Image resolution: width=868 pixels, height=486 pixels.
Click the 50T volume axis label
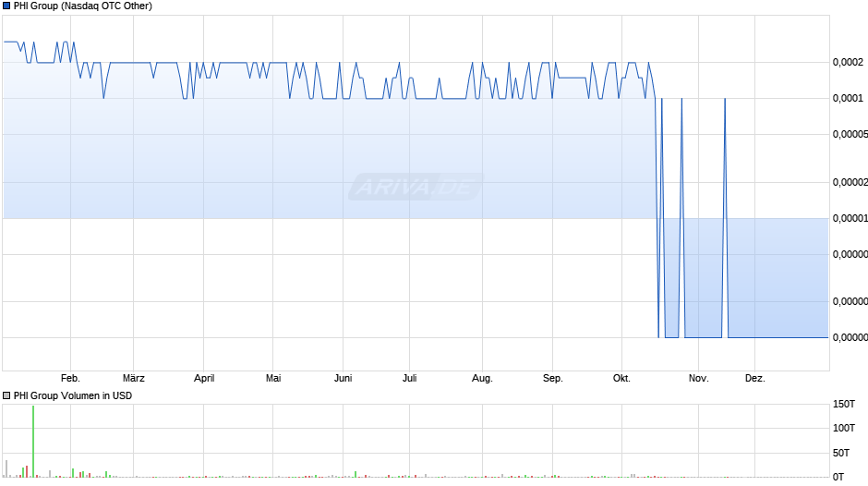pos(841,453)
